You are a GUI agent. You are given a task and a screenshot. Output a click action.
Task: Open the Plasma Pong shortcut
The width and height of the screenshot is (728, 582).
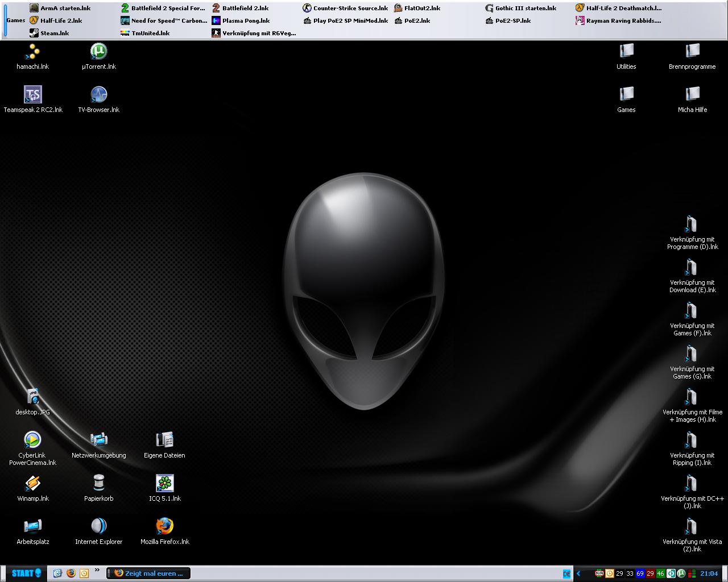pyautogui.click(x=241, y=20)
